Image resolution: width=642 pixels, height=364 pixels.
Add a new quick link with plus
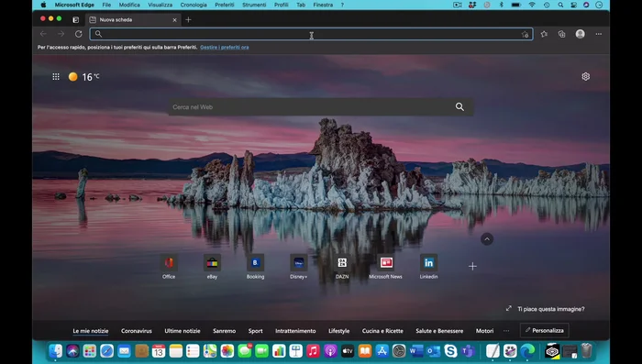[x=472, y=267]
